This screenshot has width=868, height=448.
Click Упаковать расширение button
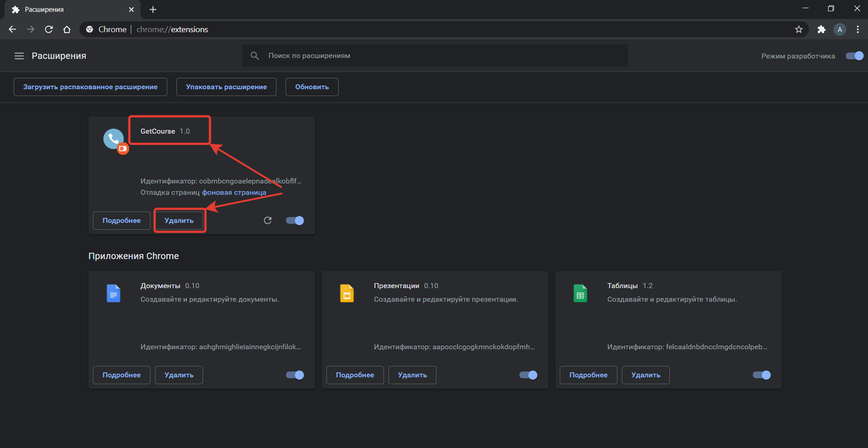(x=226, y=87)
